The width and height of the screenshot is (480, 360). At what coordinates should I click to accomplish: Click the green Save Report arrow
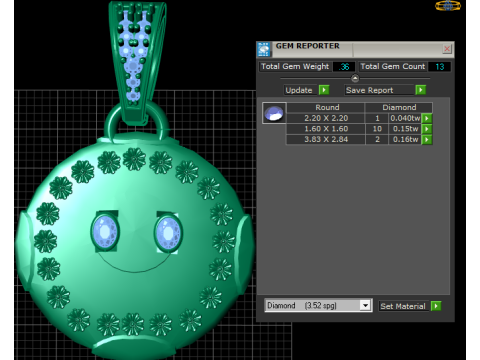click(x=421, y=90)
